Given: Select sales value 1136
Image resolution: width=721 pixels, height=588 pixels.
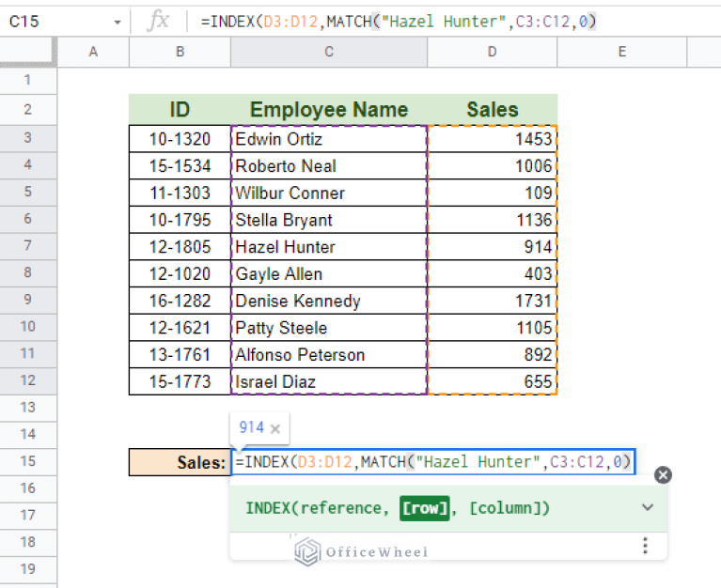Looking at the screenshot, I should [x=492, y=220].
